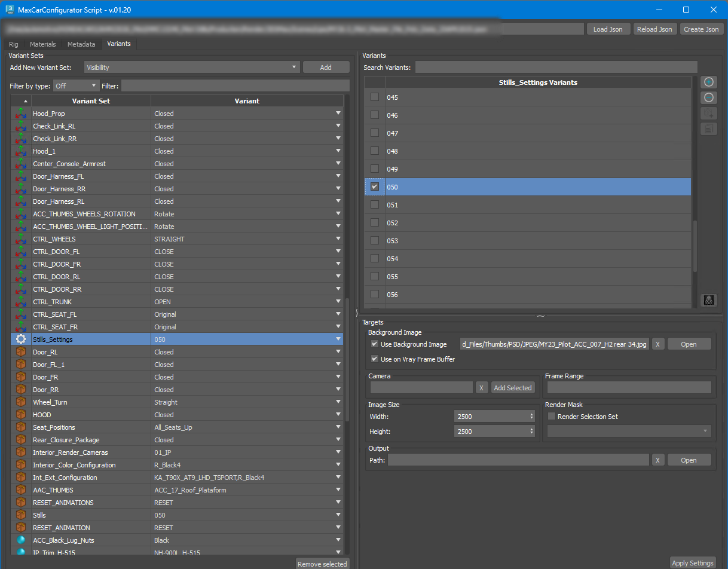Screen dimensions: 728x569
Task: Click the box icon beside RESET_ANIMATIONS
Action: 21,503
